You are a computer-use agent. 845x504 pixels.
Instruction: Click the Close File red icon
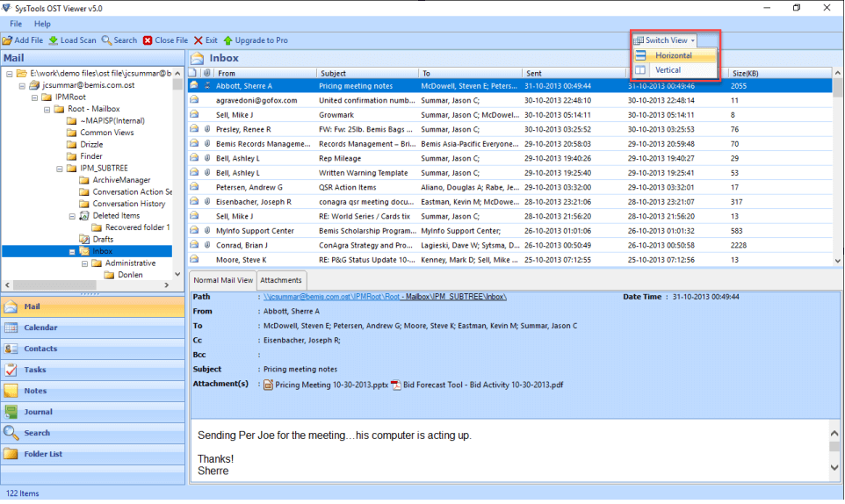click(x=148, y=40)
